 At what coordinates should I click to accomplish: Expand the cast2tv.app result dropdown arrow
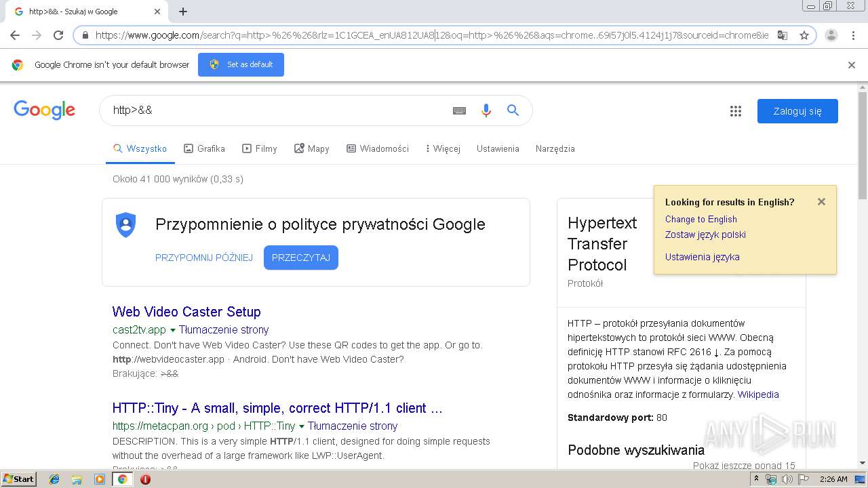click(x=173, y=330)
